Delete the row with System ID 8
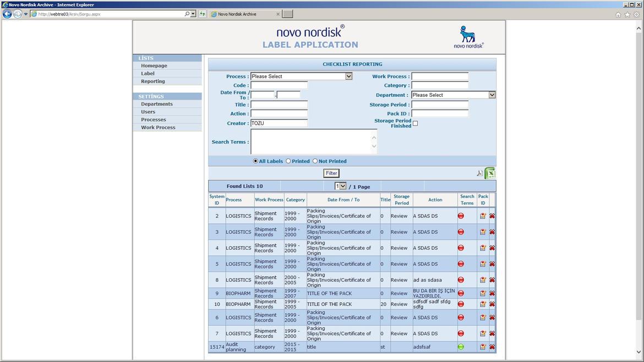The image size is (644, 362). [x=492, y=280]
